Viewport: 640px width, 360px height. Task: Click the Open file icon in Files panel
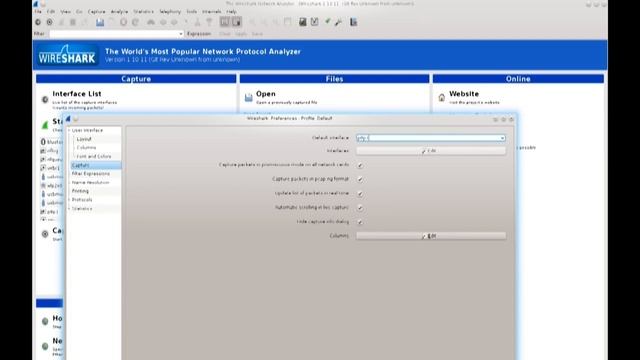[249, 98]
